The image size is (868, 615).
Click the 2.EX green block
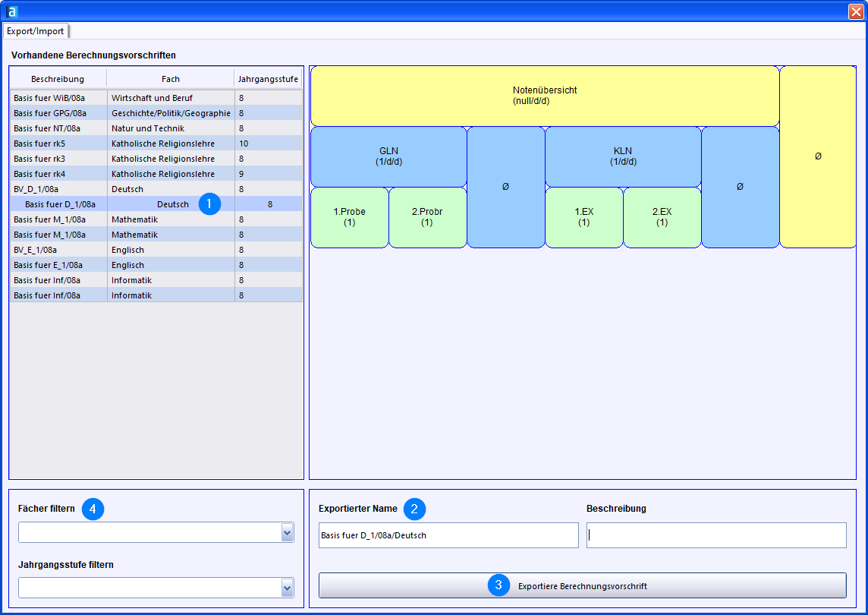click(x=662, y=217)
